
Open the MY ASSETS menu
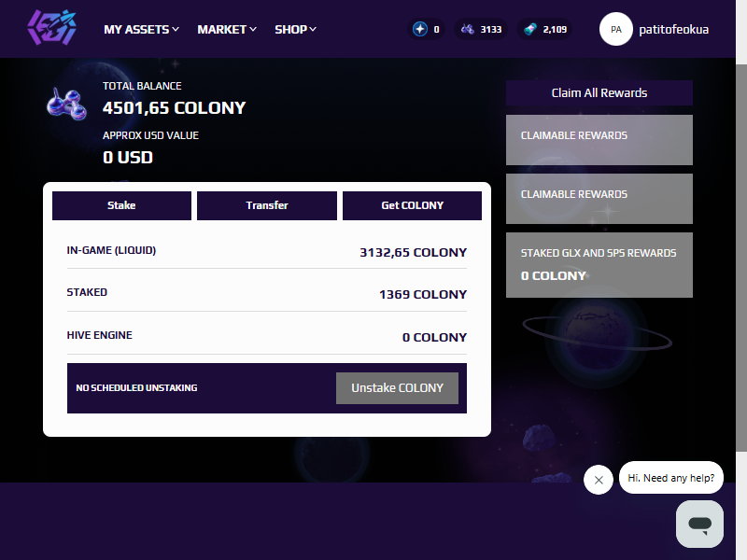tap(142, 30)
